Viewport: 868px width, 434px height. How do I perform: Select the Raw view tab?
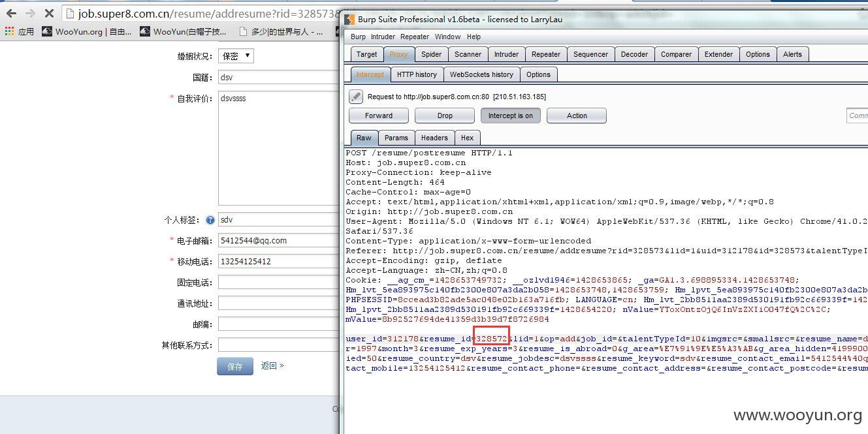[x=364, y=138]
